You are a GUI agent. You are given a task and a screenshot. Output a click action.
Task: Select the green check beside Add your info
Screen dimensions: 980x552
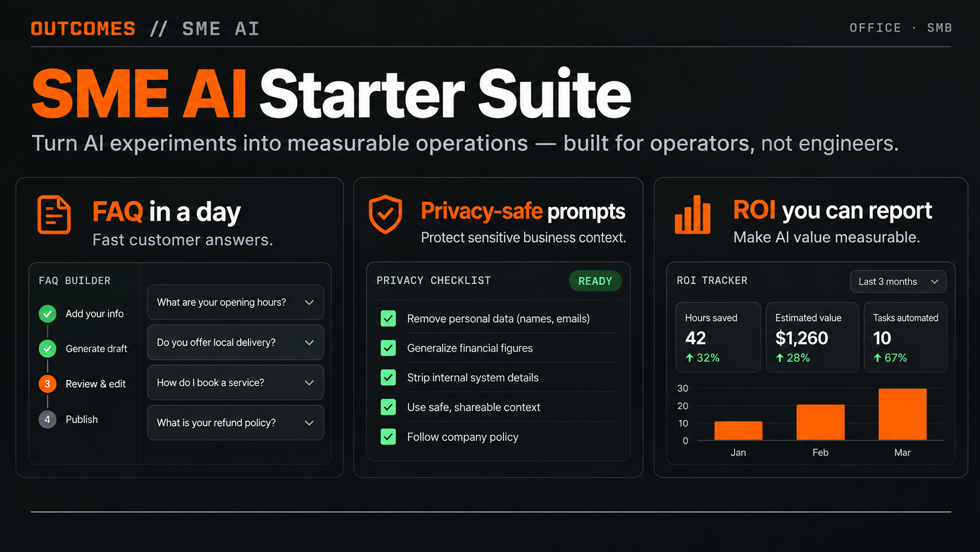[x=47, y=314]
